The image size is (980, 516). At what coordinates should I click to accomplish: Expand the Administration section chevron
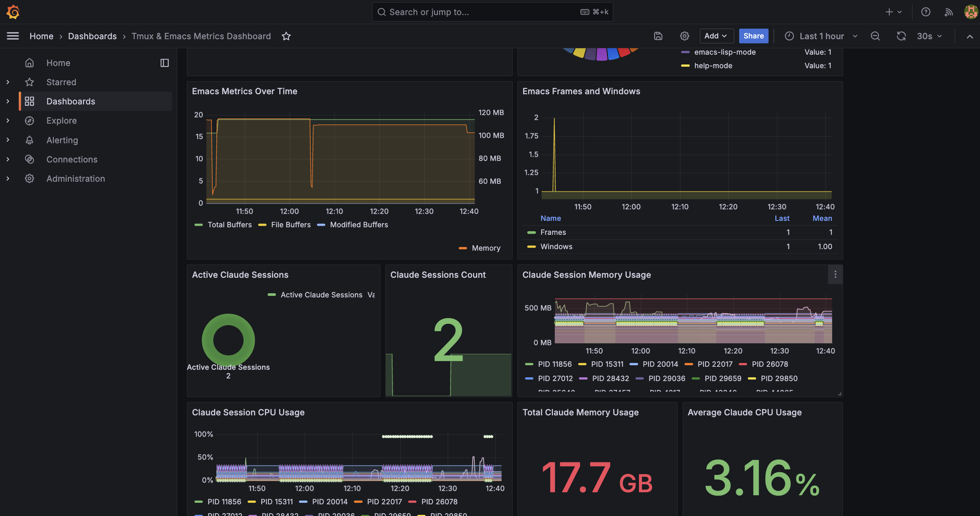tap(8, 178)
